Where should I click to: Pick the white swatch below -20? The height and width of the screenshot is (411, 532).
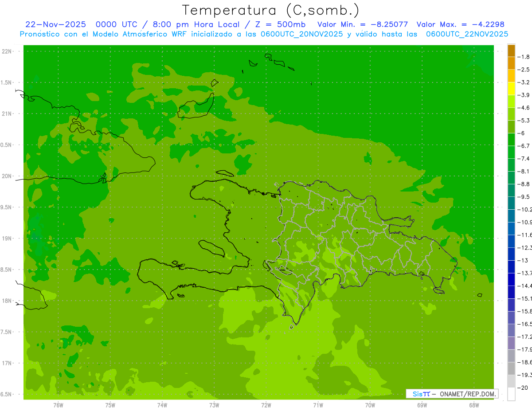(x=511, y=394)
